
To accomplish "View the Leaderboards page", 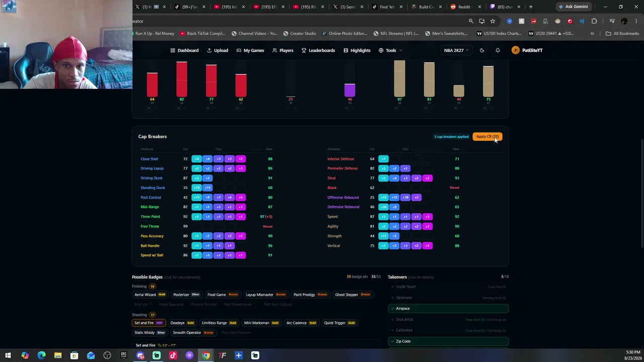I will point(318,50).
